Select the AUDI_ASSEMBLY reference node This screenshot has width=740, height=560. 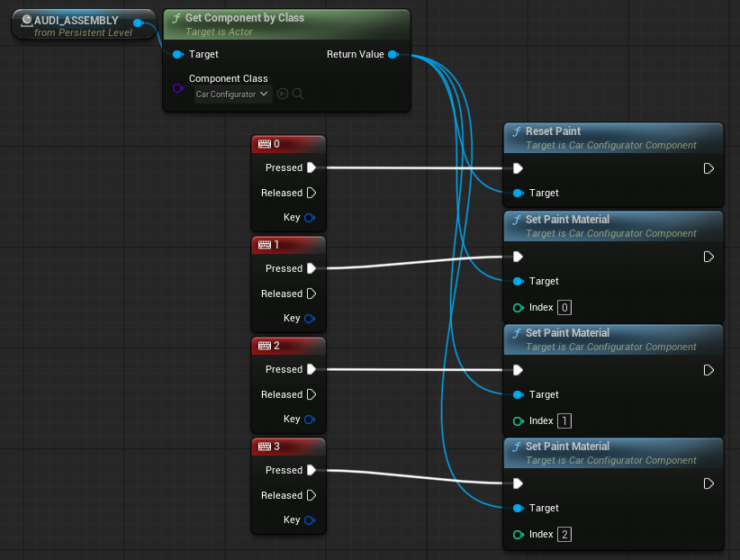coord(83,25)
